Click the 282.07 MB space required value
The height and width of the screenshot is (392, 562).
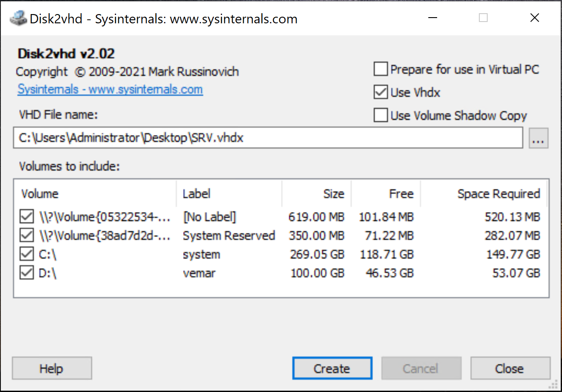512,236
